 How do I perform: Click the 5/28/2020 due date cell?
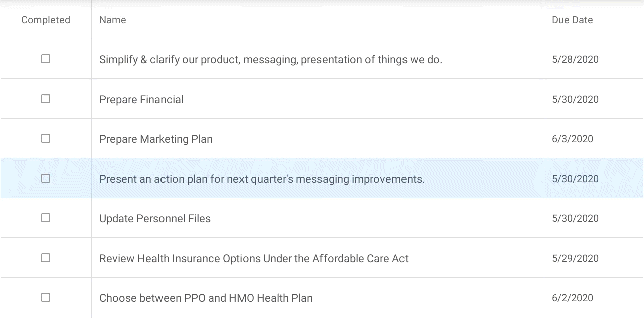[594, 59]
